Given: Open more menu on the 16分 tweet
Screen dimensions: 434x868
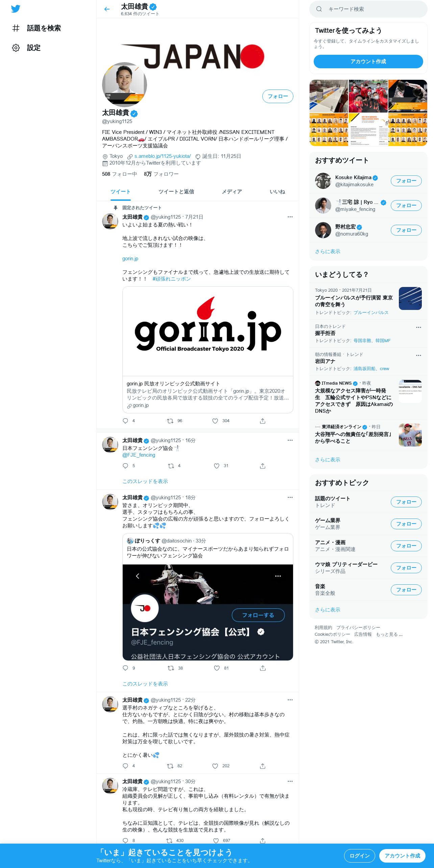Looking at the screenshot, I should point(290,440).
